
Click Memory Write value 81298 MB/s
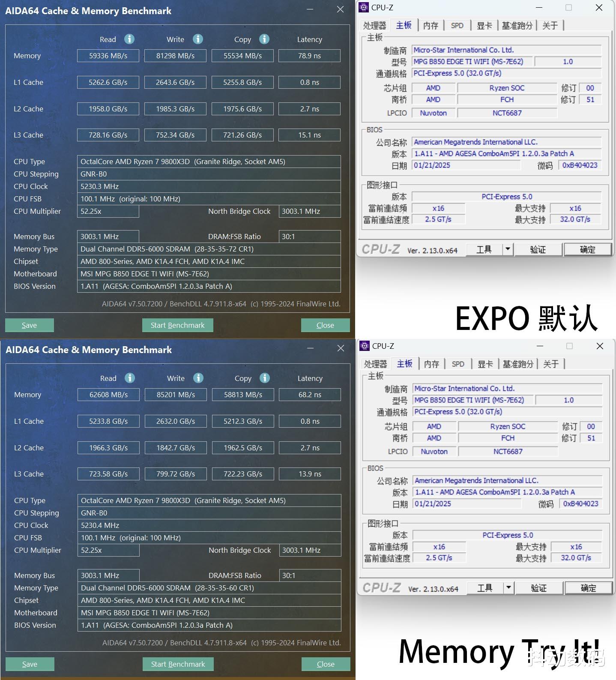point(175,56)
